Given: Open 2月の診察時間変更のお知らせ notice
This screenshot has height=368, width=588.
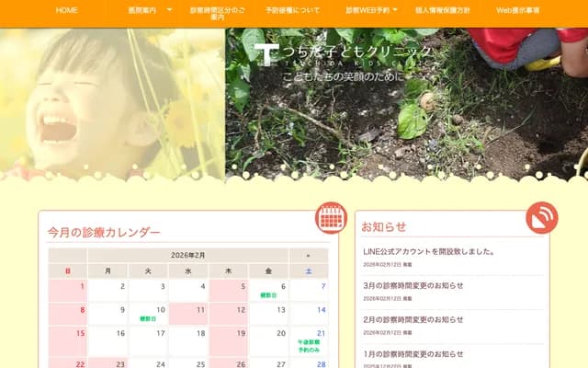Looking at the screenshot, I should click(x=413, y=320).
